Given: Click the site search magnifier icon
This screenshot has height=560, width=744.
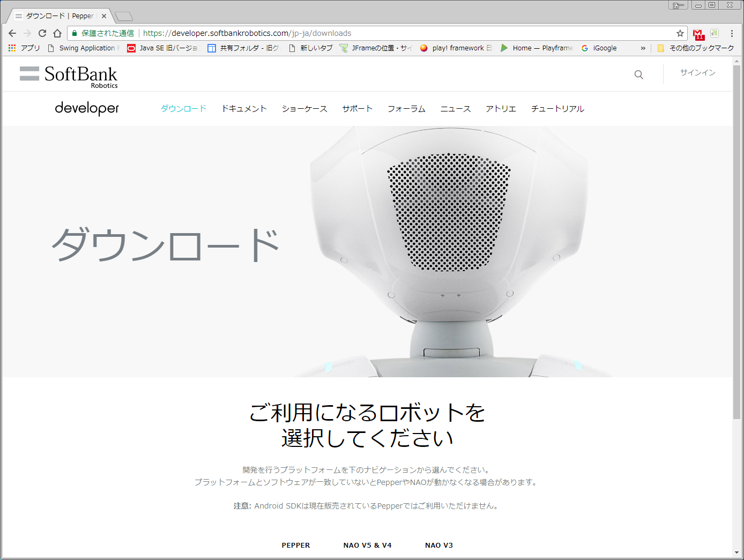Looking at the screenshot, I should (x=638, y=74).
